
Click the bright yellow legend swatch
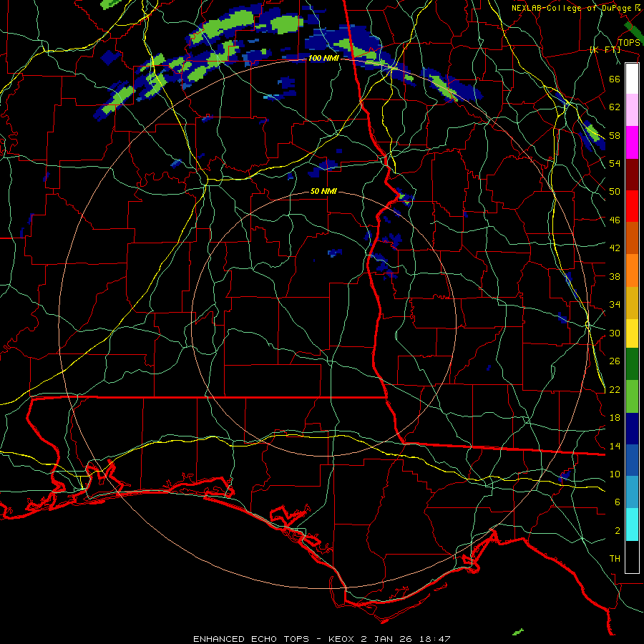pyautogui.click(x=632, y=333)
